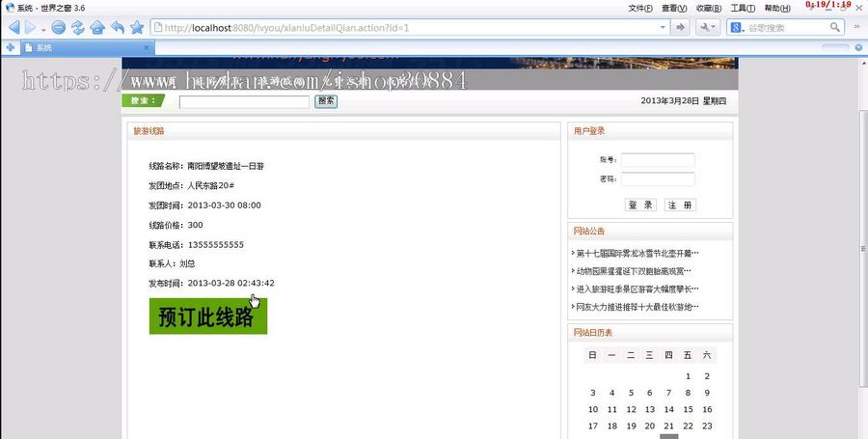Open the 工具(T) menu

click(x=743, y=9)
